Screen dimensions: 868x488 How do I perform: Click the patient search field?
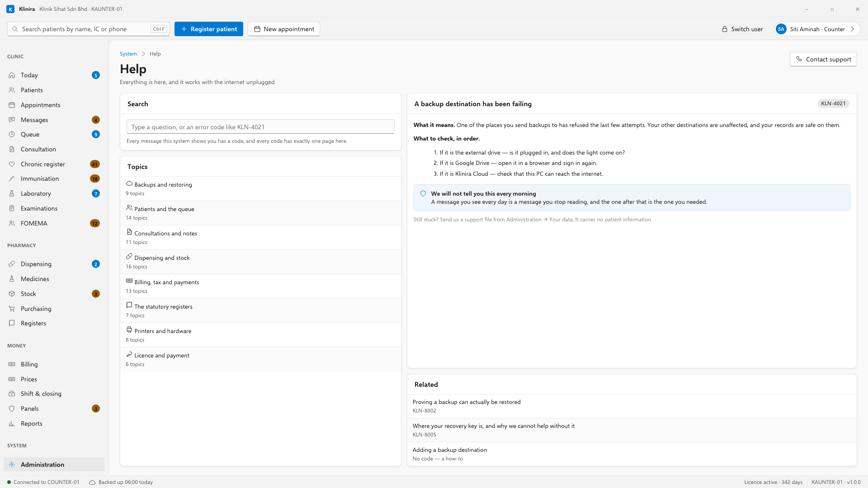click(89, 29)
